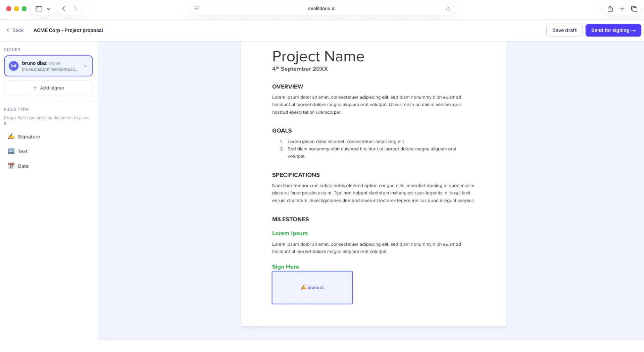Open the browser sidebar panel icon

[x=39, y=9]
